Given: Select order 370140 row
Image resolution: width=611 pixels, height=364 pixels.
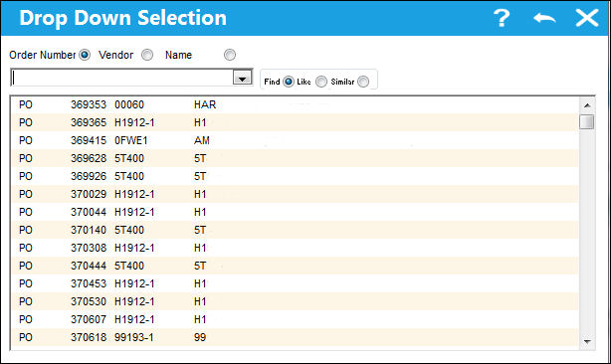Looking at the screenshot, I should tap(295, 230).
